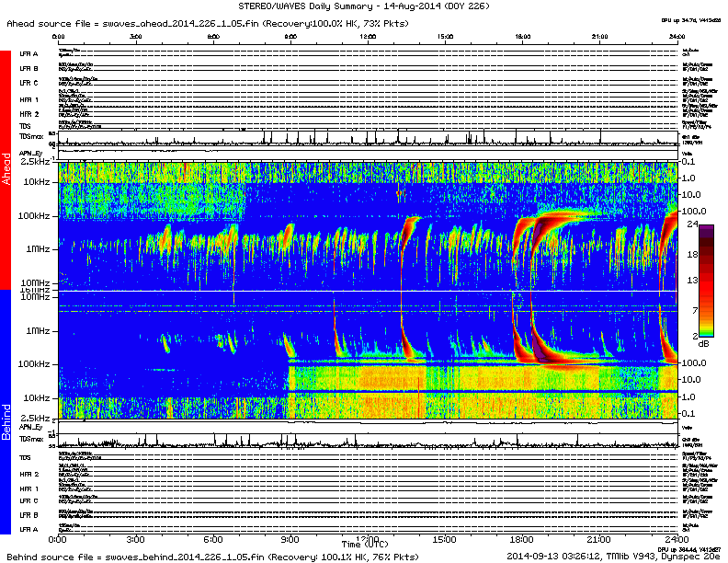Screen dimensions: 728x563
Task: Click the 100kHz label of Ahead spectrogram
Action: pyautogui.click(x=34, y=215)
